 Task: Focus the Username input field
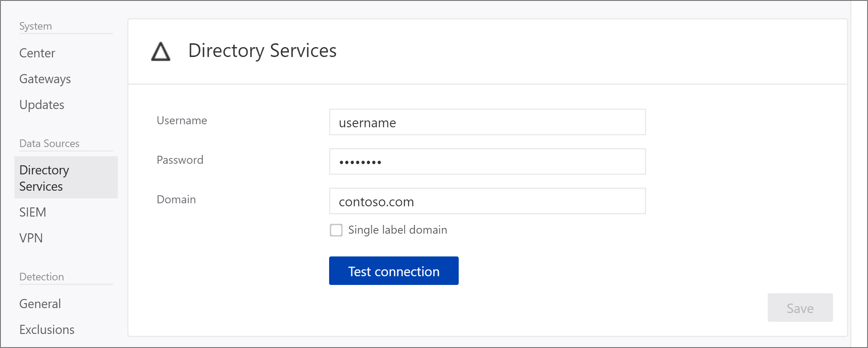point(487,122)
